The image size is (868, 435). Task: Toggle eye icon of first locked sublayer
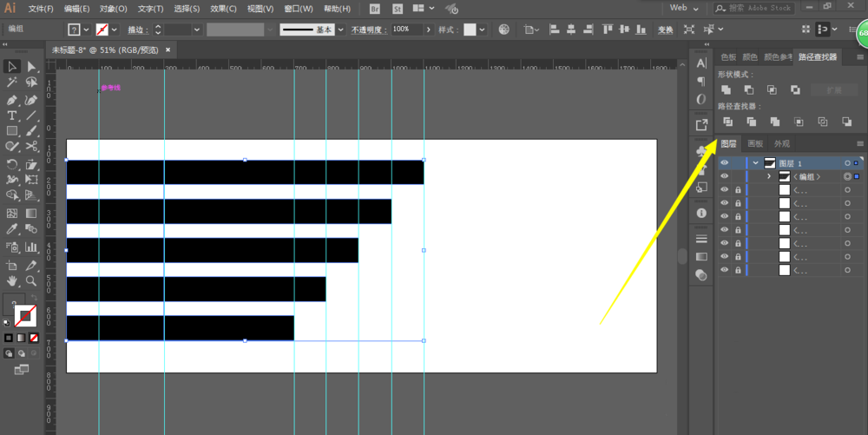pos(724,190)
